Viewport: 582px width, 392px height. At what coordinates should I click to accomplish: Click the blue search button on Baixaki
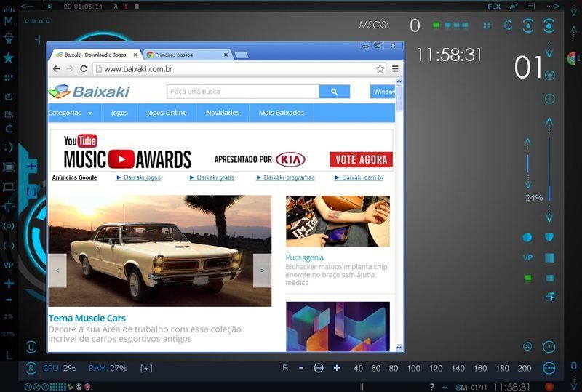tap(334, 92)
